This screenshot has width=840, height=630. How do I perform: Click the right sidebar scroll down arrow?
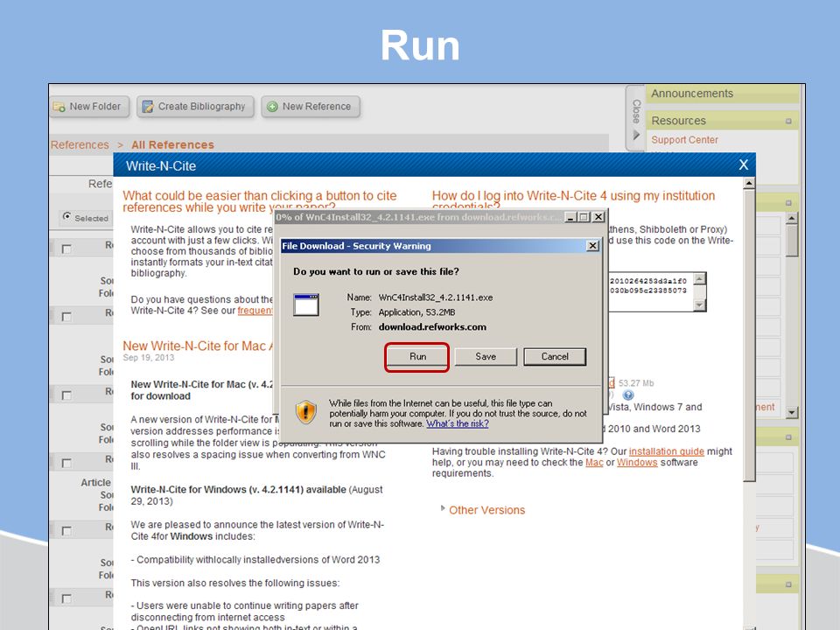point(792,412)
